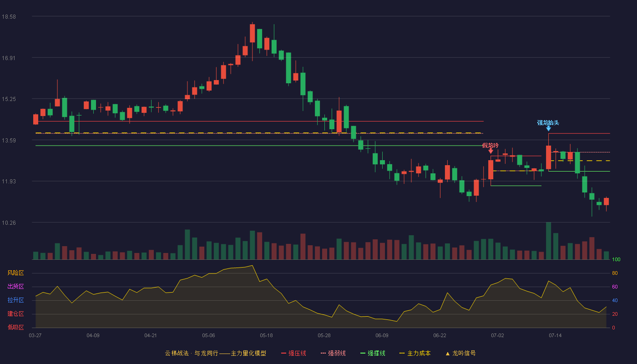Click the red arrow under 假龙吟 signal
637x364 pixels.
[490, 151]
